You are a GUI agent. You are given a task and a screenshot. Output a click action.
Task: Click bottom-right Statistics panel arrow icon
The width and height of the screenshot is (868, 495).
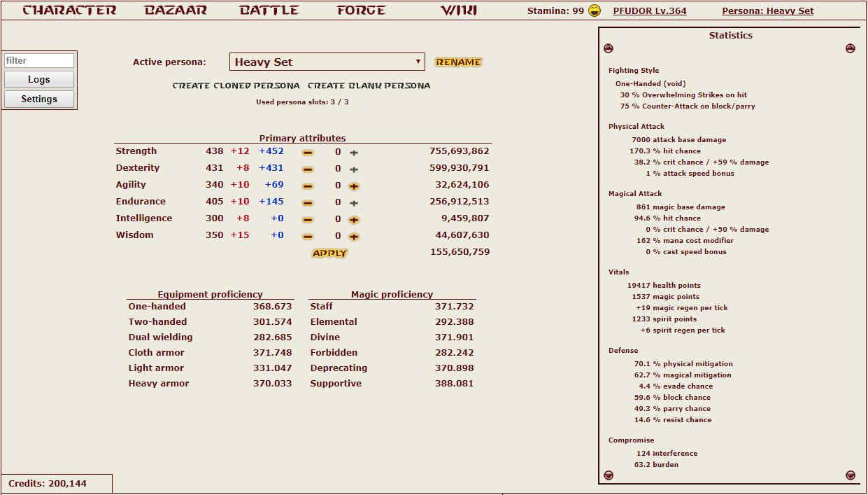[x=851, y=475]
